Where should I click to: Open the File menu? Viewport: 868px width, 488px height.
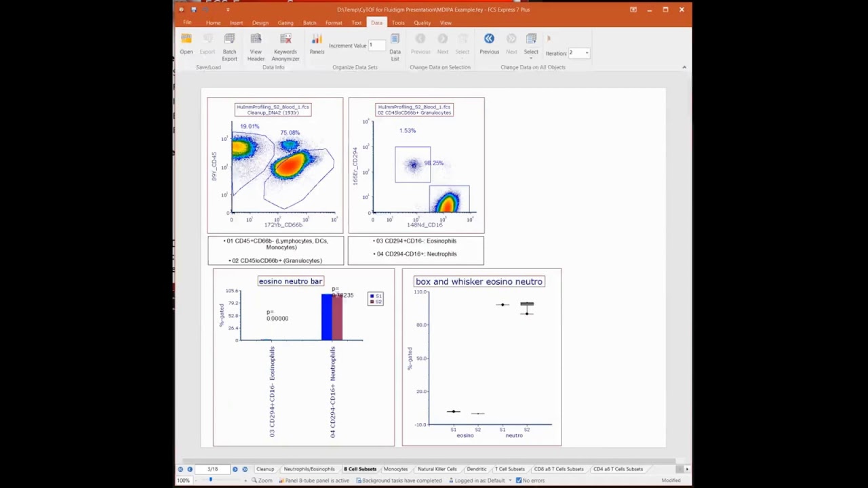click(187, 22)
